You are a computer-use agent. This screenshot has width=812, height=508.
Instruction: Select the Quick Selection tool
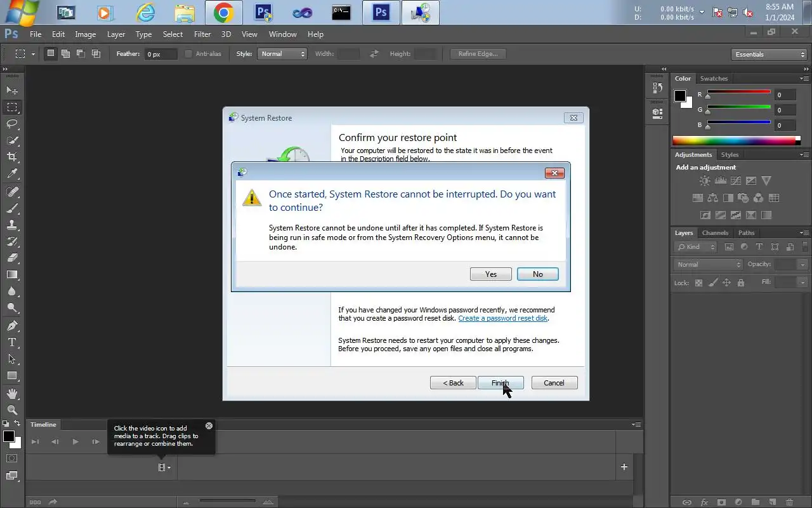point(12,140)
